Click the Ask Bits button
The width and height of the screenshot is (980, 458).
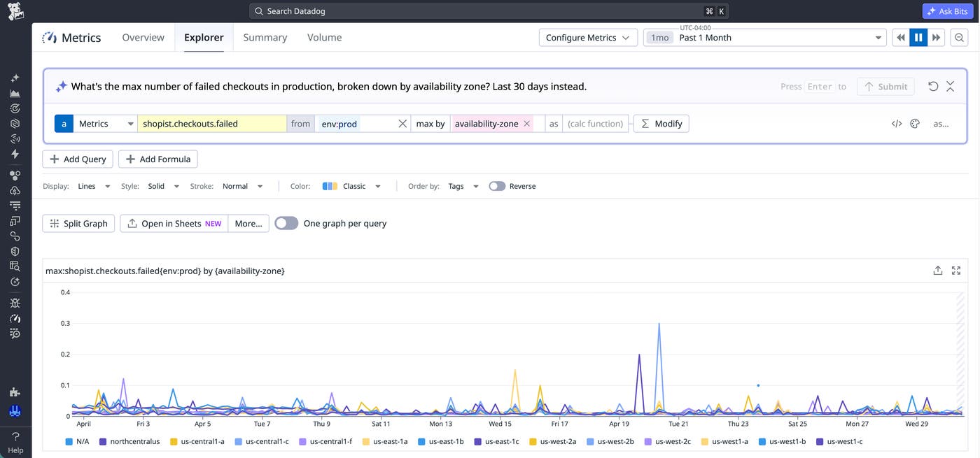coord(948,11)
